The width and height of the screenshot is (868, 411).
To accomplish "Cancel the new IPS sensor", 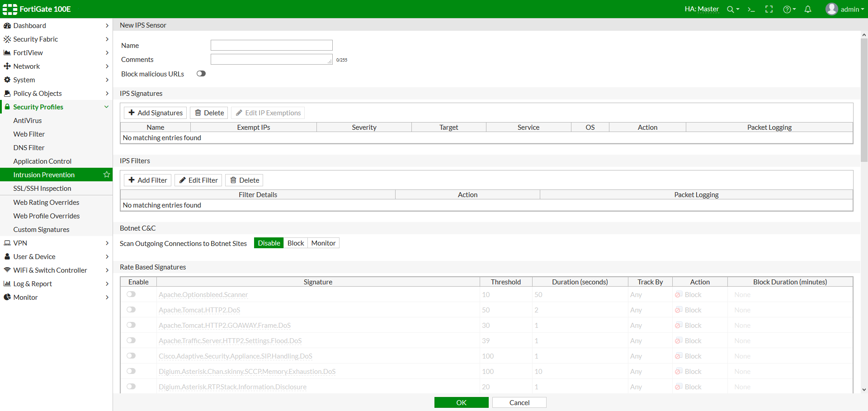I will point(519,402).
